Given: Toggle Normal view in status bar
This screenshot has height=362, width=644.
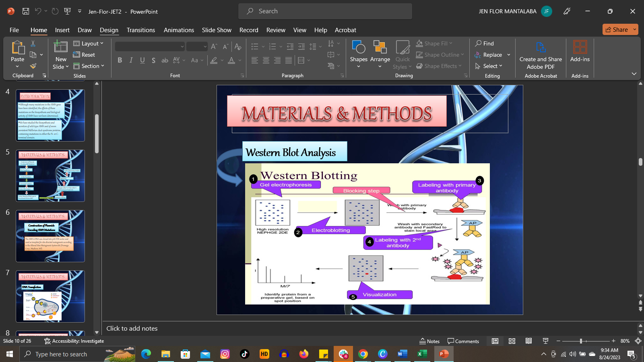Looking at the screenshot, I should pos(495,341).
